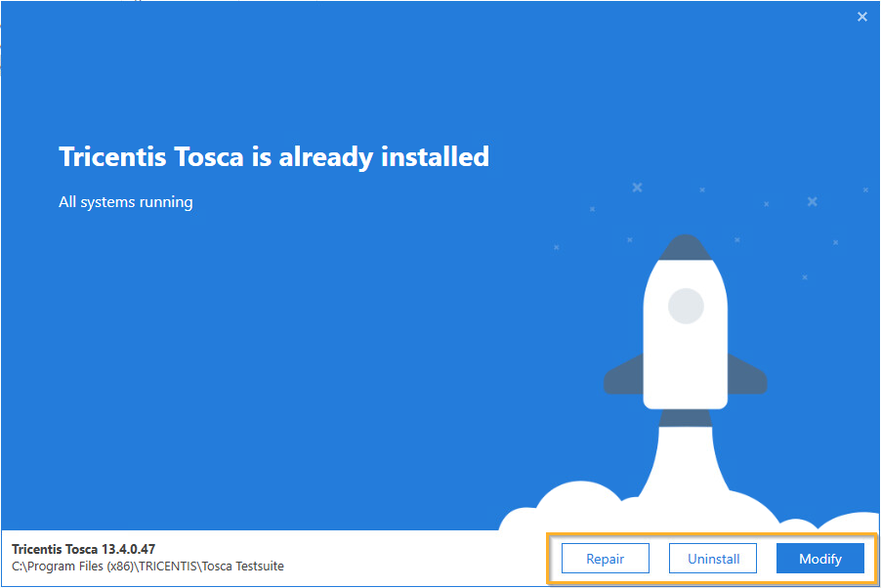Select the 'Tricentis Tosca 13.4.0.47' version text

pyautogui.click(x=83, y=549)
